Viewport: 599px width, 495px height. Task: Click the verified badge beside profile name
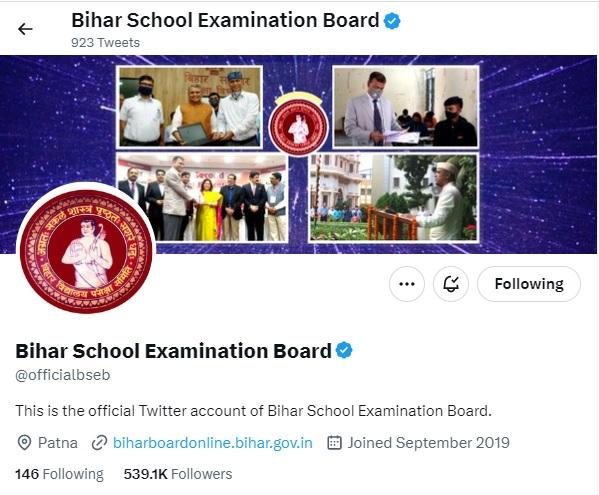pyautogui.click(x=344, y=350)
